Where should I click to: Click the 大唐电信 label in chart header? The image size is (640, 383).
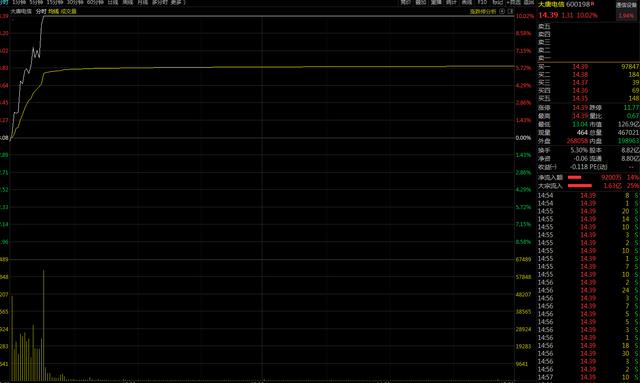coord(21,11)
